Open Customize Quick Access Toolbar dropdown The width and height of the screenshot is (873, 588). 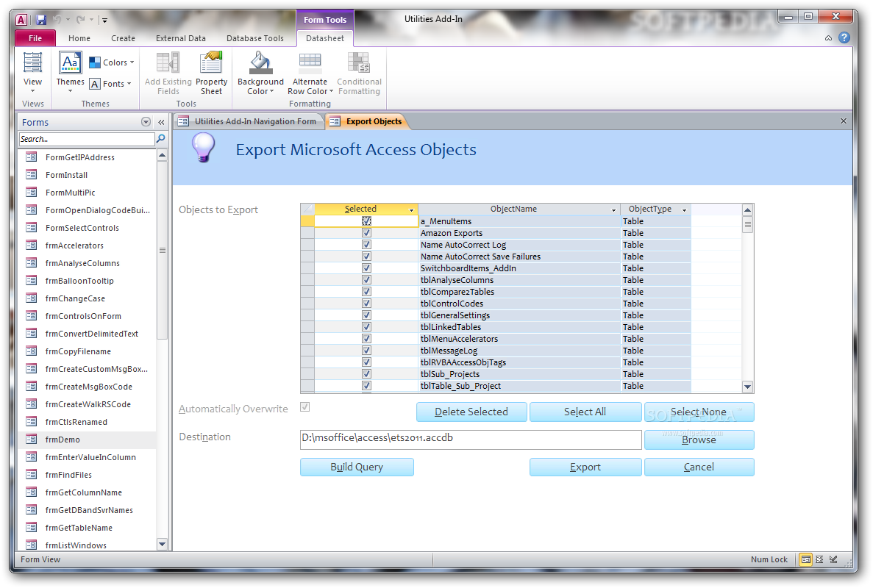(104, 21)
